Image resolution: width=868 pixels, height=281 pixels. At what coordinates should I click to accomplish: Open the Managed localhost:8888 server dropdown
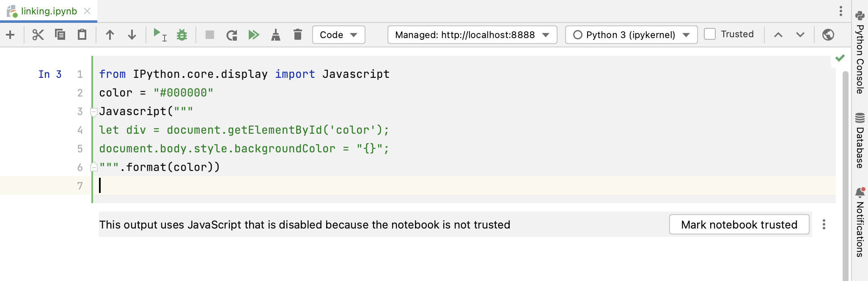(x=472, y=35)
